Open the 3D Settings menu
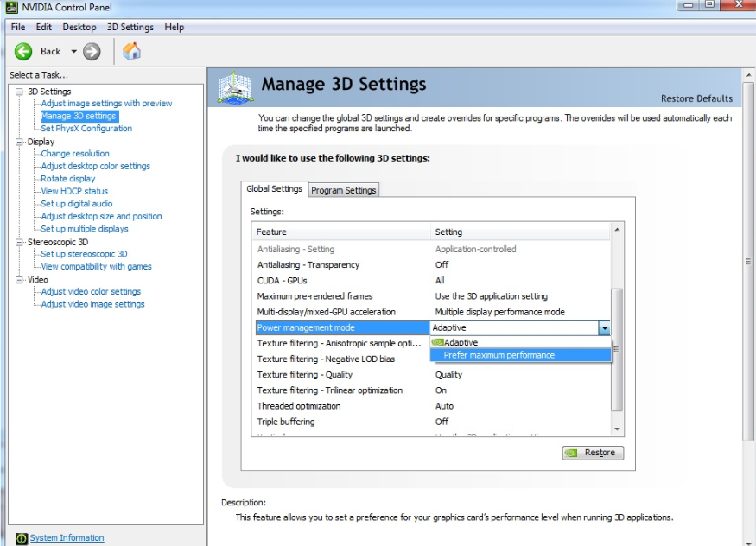 click(130, 27)
